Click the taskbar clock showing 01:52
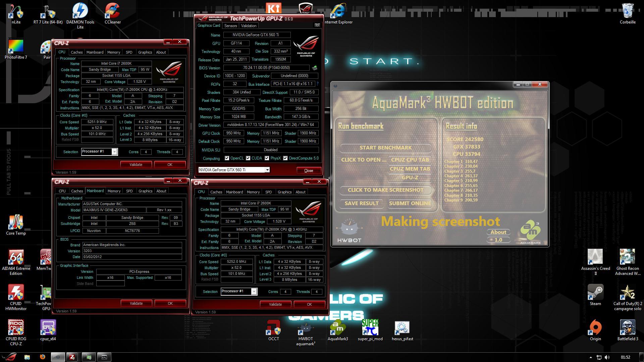 point(625,357)
